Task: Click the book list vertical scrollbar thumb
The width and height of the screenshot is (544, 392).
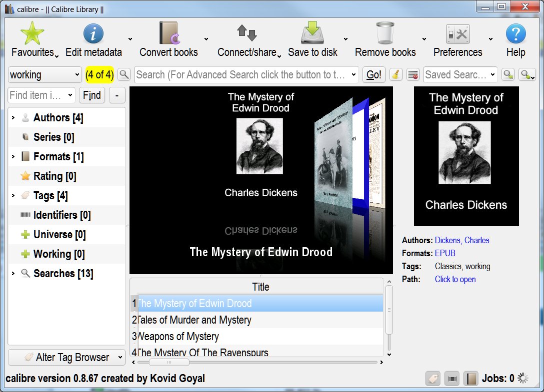Action: pos(389,310)
